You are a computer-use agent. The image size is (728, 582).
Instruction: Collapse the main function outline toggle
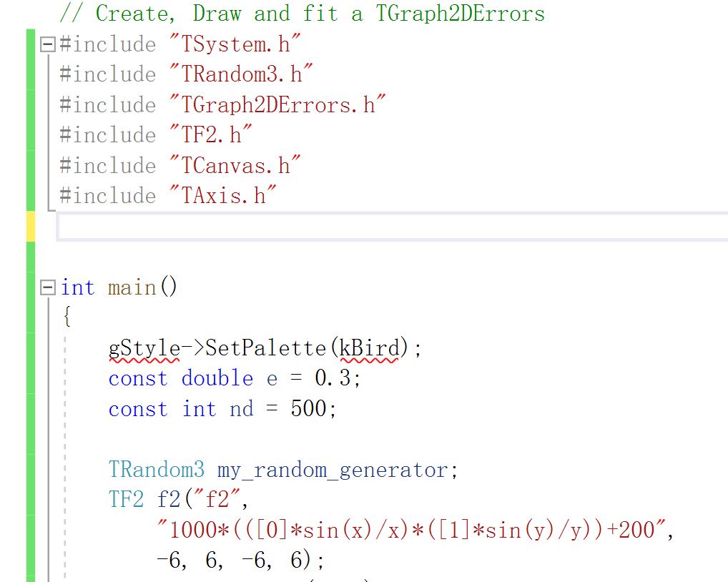(48, 287)
